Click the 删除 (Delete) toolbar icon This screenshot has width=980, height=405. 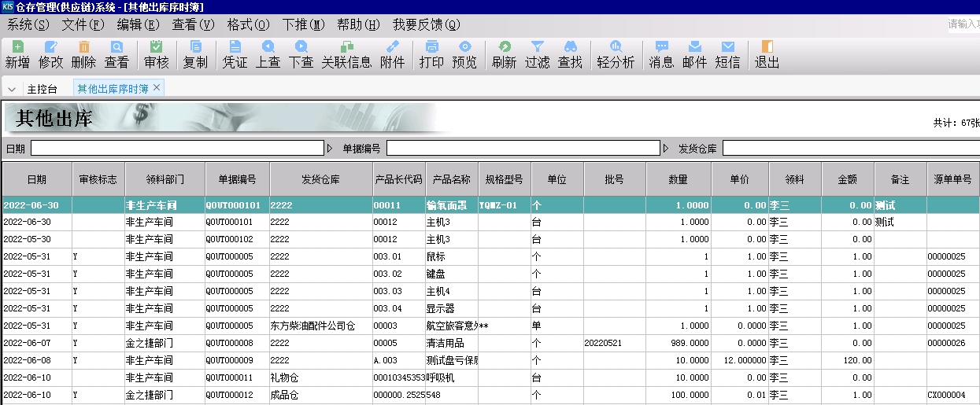pos(83,54)
